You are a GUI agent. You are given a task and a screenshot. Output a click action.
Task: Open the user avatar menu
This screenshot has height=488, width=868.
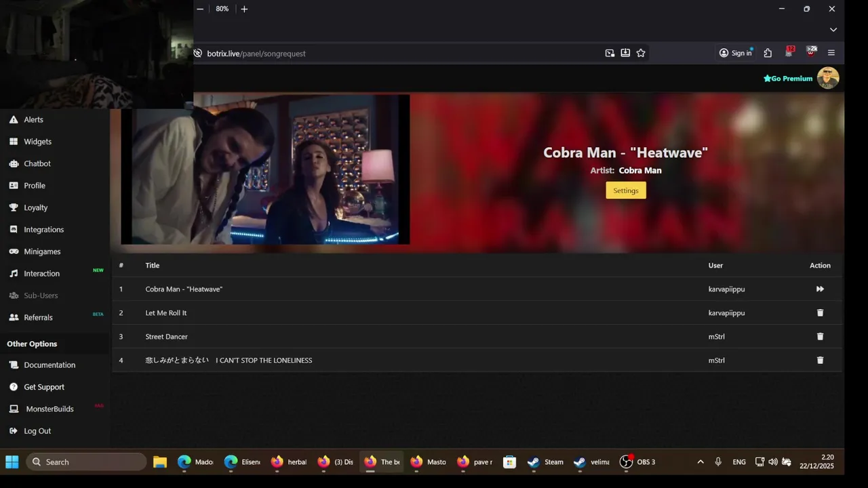click(x=828, y=78)
